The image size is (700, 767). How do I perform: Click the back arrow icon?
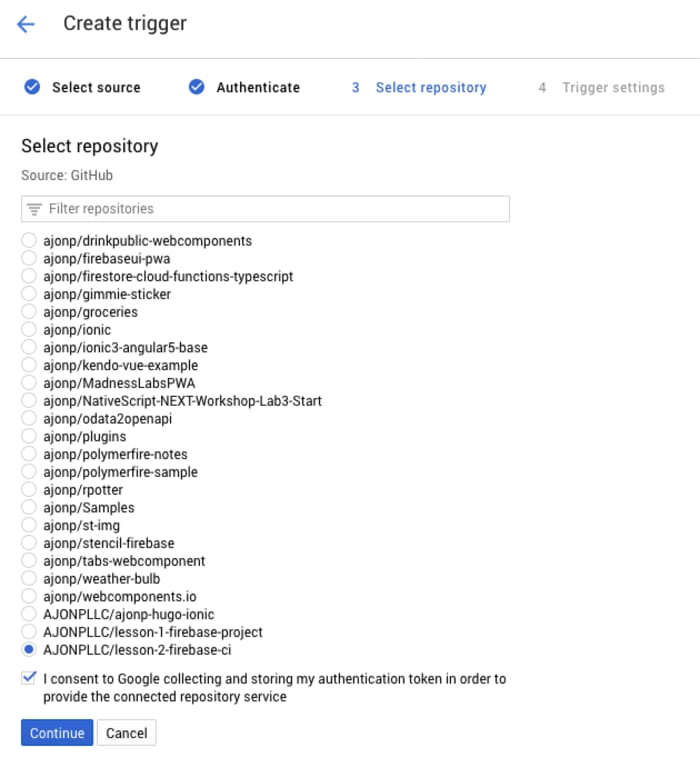click(x=26, y=24)
